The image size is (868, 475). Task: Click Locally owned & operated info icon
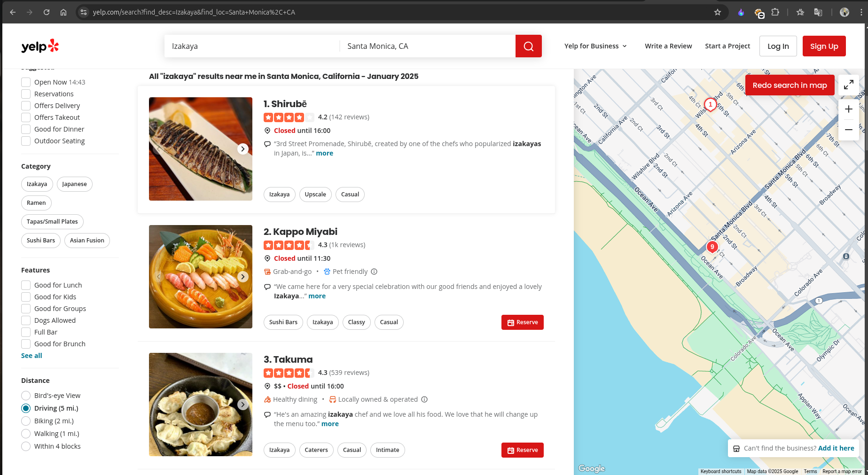coord(424,399)
